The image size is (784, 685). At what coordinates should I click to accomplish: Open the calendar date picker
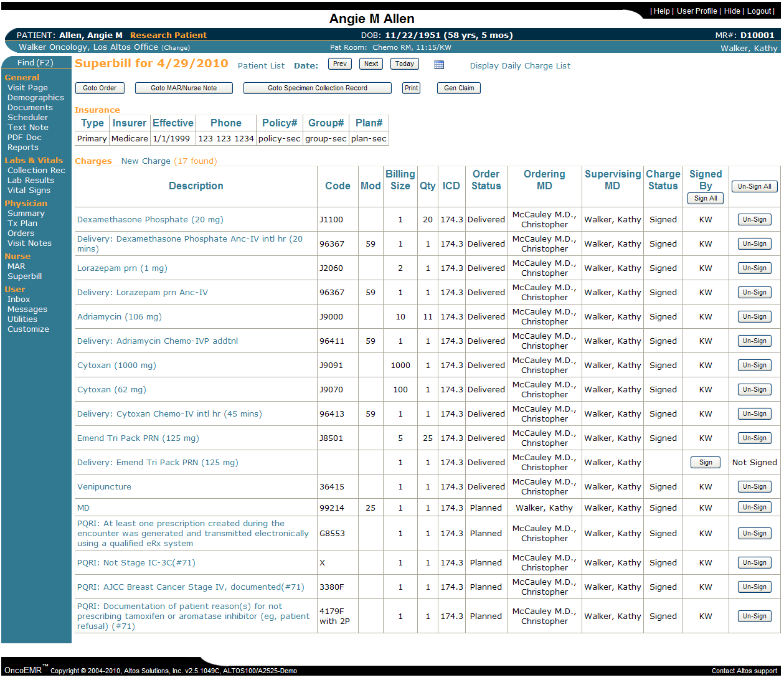point(439,64)
